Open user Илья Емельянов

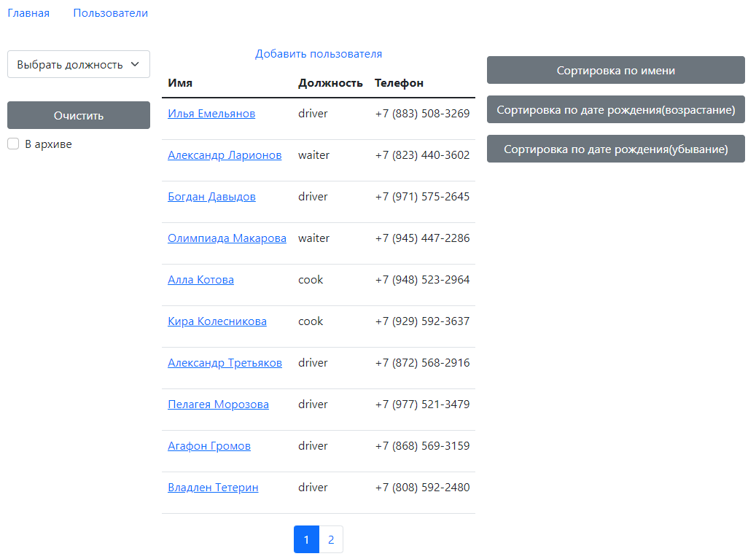211,114
